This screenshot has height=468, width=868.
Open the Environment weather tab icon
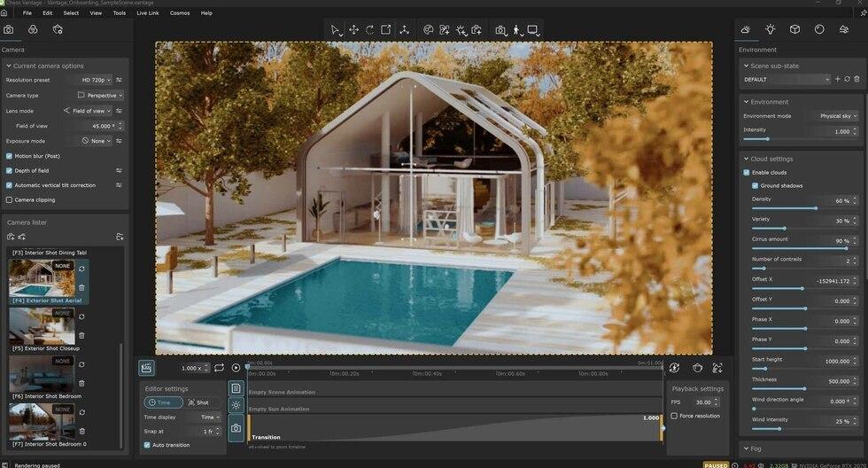[x=746, y=29]
